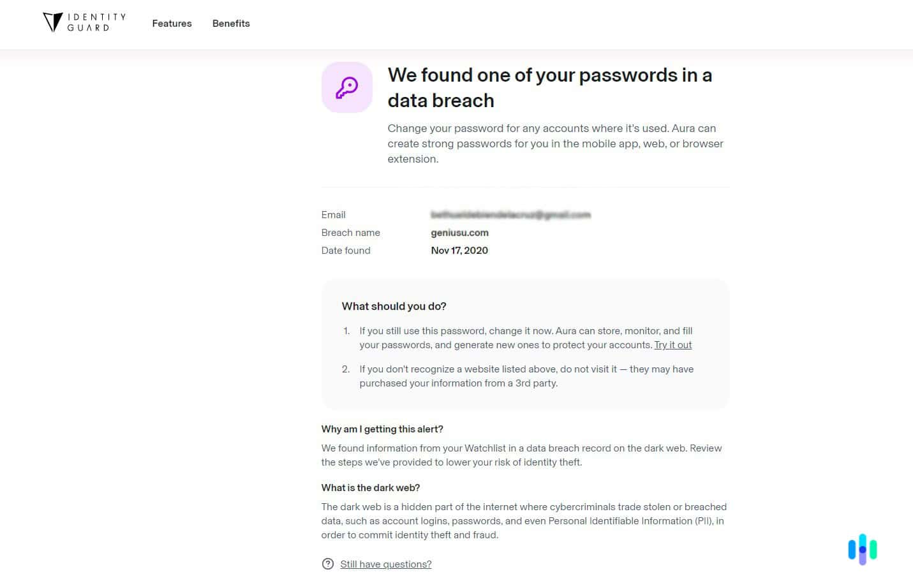This screenshot has height=588, width=913.
Task: Click the data breach headline text
Action: pyautogui.click(x=550, y=87)
